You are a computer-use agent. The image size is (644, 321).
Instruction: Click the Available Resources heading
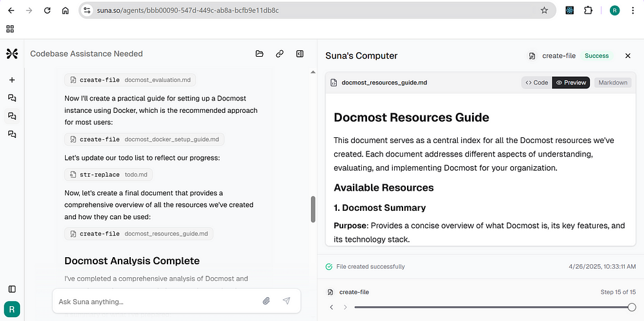click(384, 188)
